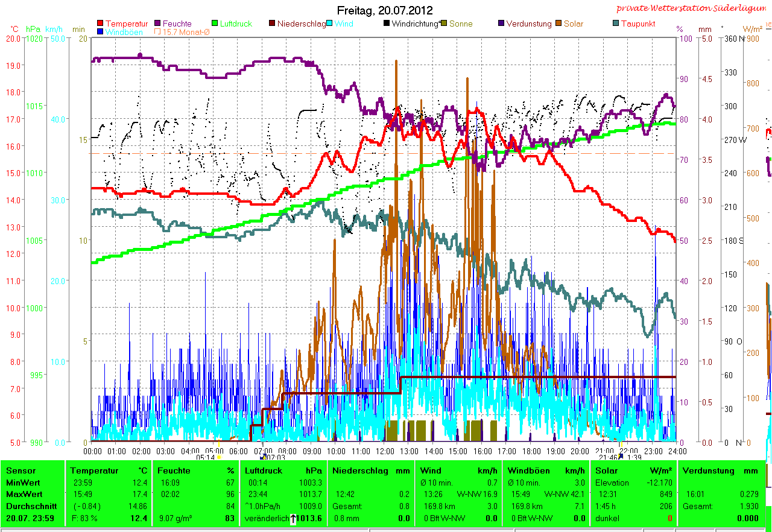Click the green Luftdruck legend square
This screenshot has height=532, width=772.
[215, 24]
